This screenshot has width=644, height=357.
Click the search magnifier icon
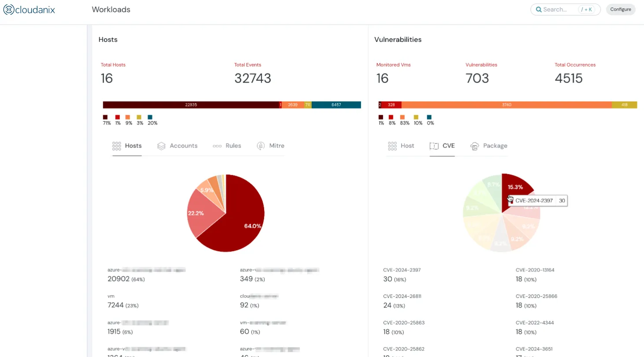tap(539, 9)
